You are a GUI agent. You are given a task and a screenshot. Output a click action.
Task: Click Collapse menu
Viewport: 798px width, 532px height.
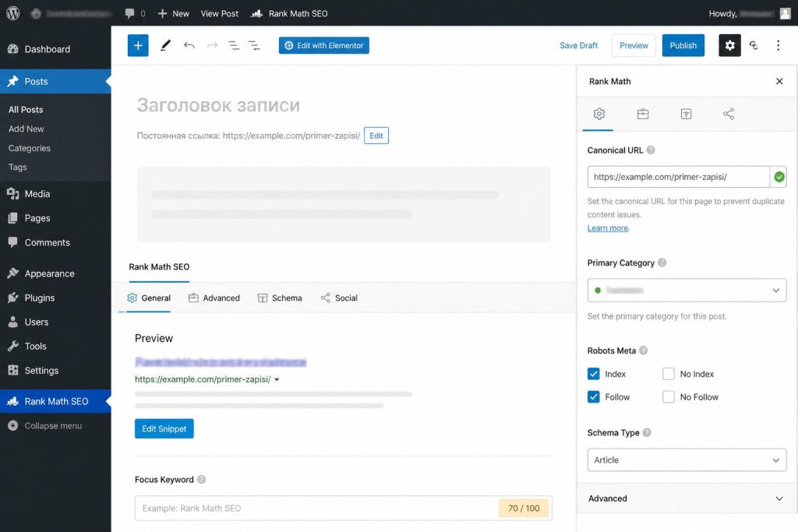[44, 426]
